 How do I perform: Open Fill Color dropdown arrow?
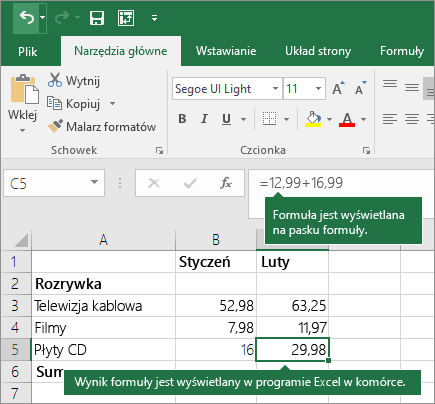329,119
